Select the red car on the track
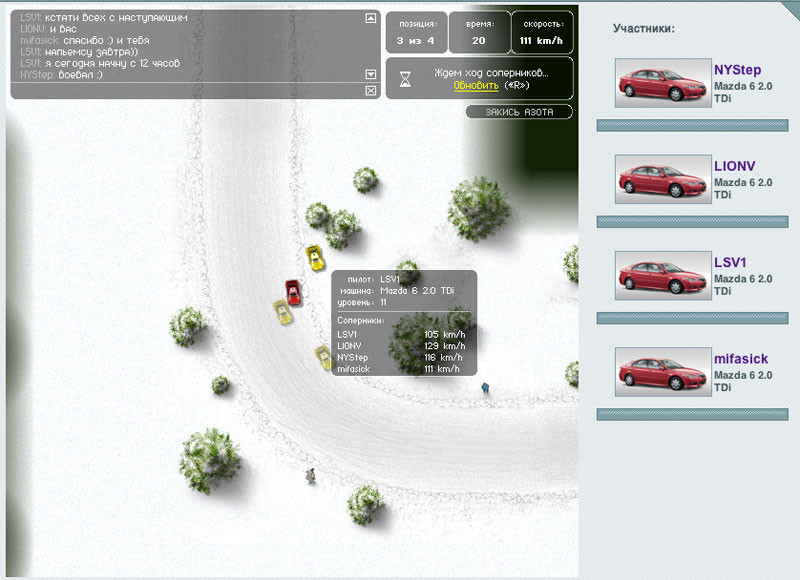The width and height of the screenshot is (800, 580). tap(292, 291)
